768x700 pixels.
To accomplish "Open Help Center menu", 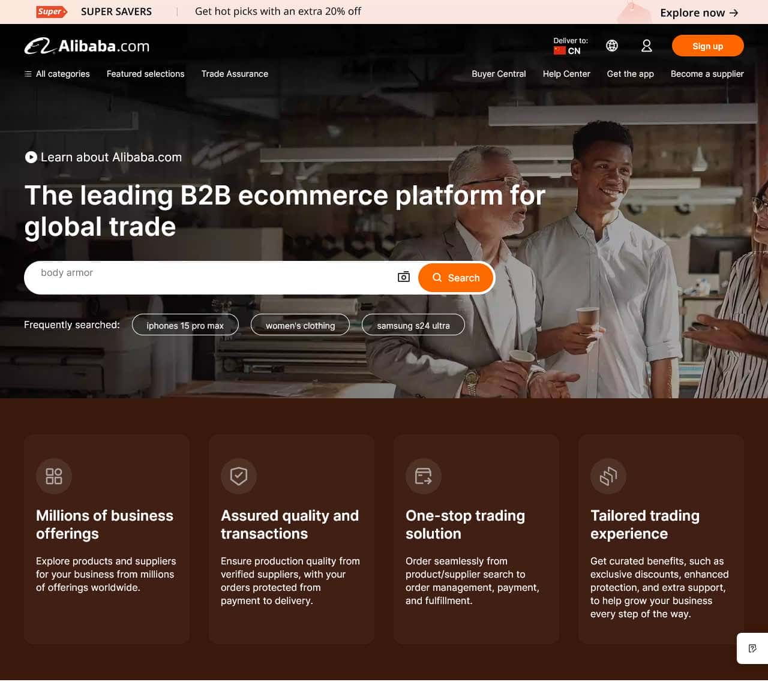I will click(x=566, y=74).
